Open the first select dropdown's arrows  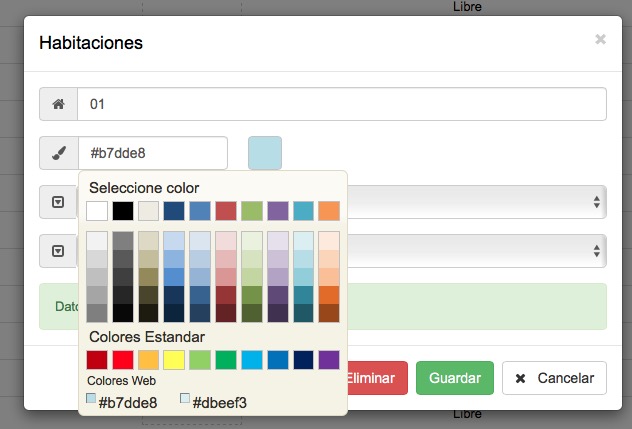pyautogui.click(x=597, y=202)
